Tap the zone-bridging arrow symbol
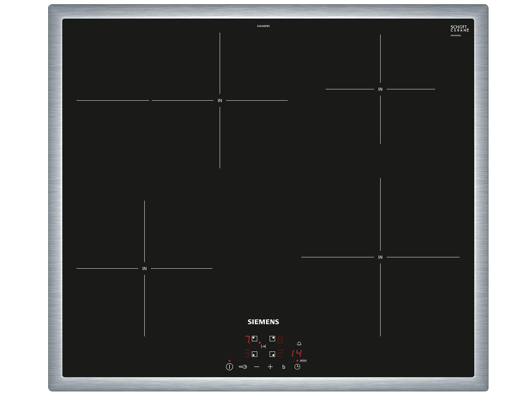Viewport: 532px width, 399px height. click(x=263, y=346)
